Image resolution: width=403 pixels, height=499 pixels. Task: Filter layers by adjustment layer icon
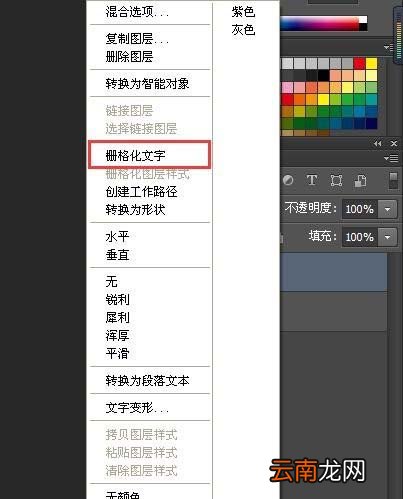(x=288, y=180)
